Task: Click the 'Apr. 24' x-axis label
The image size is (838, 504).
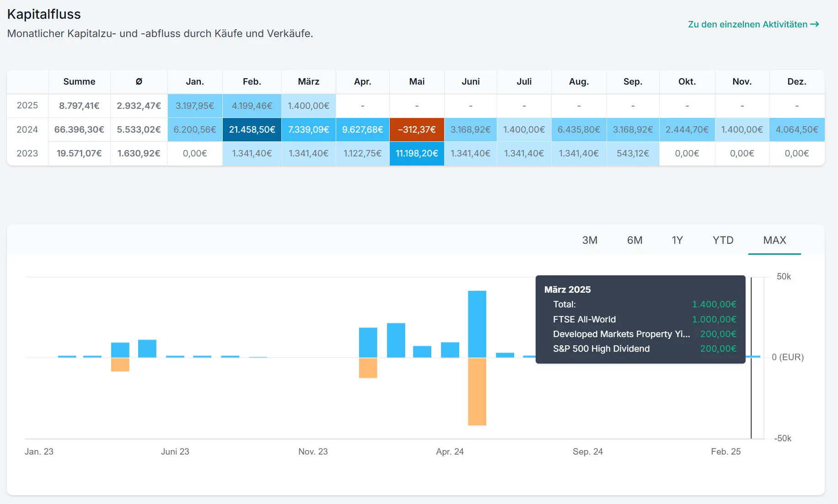Action: [450, 451]
